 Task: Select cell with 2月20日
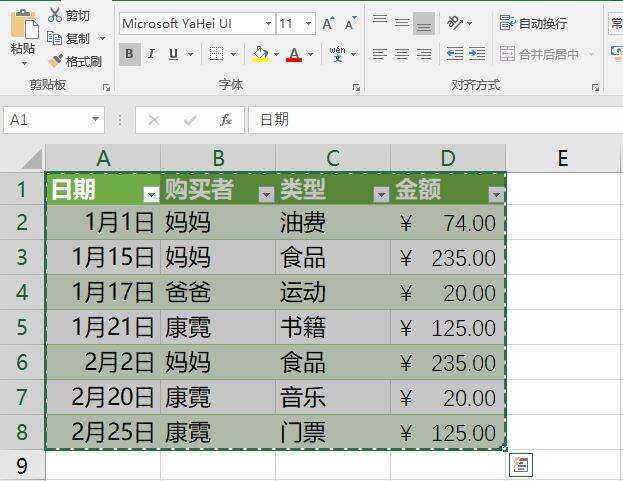tap(103, 397)
